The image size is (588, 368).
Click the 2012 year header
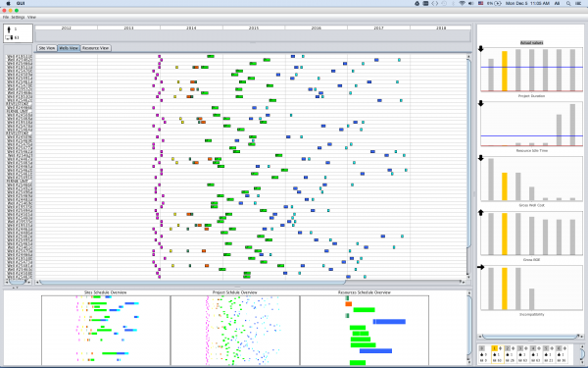pos(67,27)
